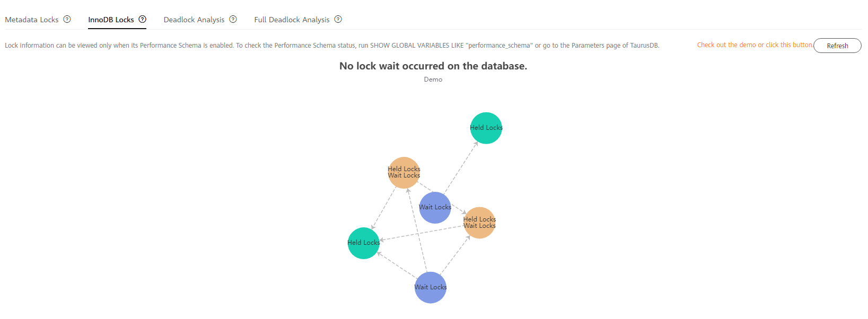Open the Deadlock Analysis tab
This screenshot has width=868, height=319.
click(194, 20)
